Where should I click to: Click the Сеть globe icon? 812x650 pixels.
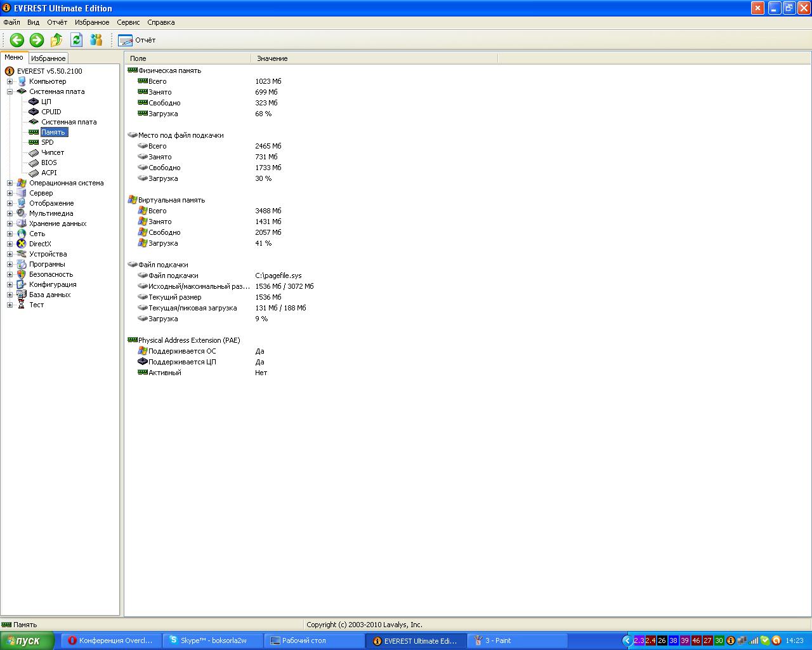click(22, 234)
